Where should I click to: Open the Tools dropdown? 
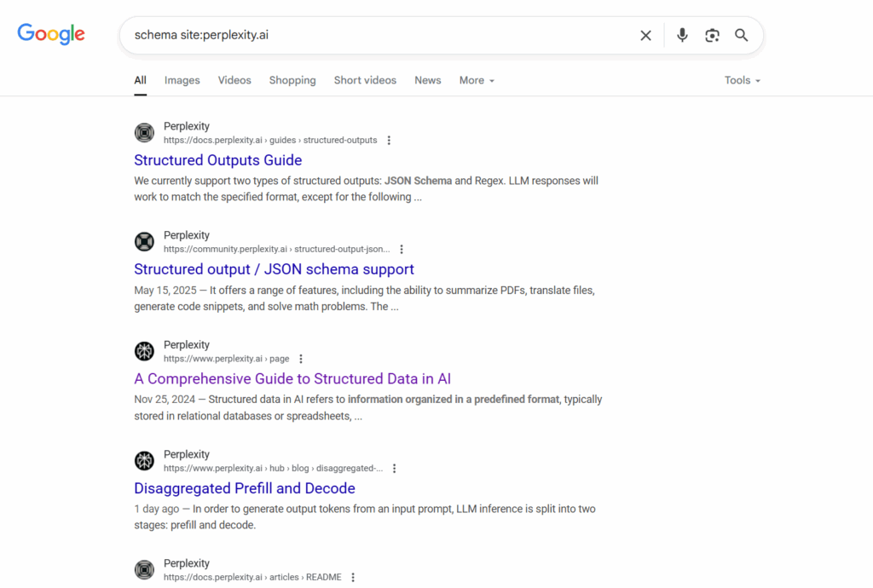(743, 81)
